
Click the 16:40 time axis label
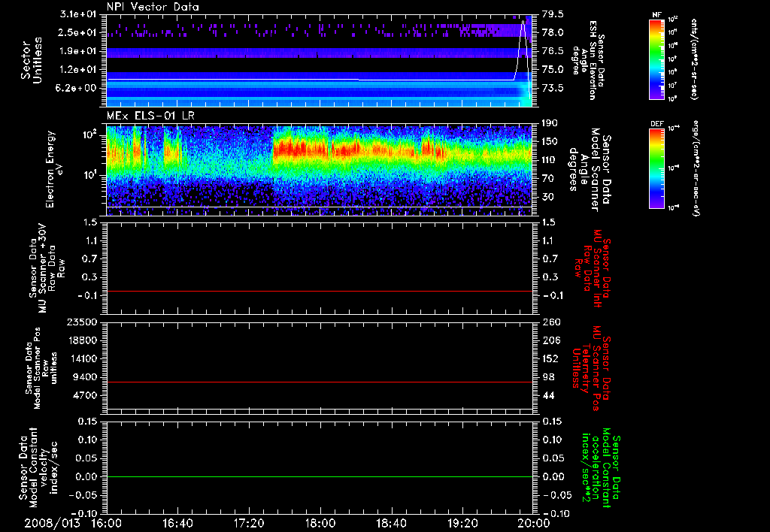[x=178, y=522]
